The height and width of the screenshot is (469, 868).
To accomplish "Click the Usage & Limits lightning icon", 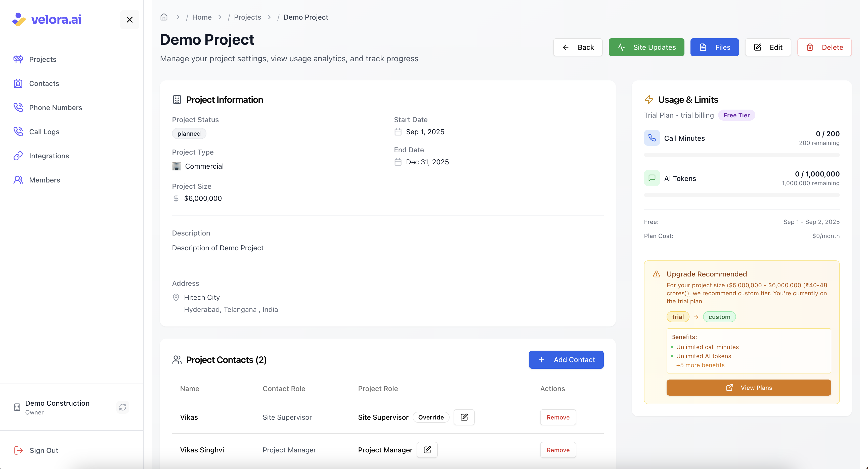I will coord(649,100).
